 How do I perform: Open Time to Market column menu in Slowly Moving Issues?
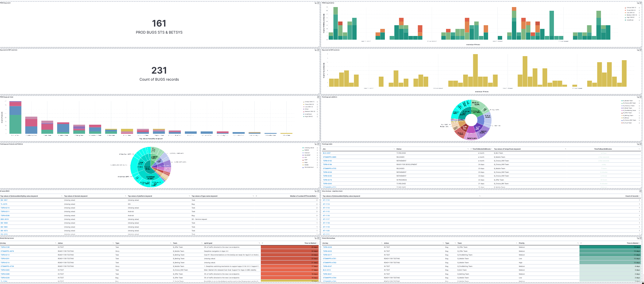click(x=317, y=243)
